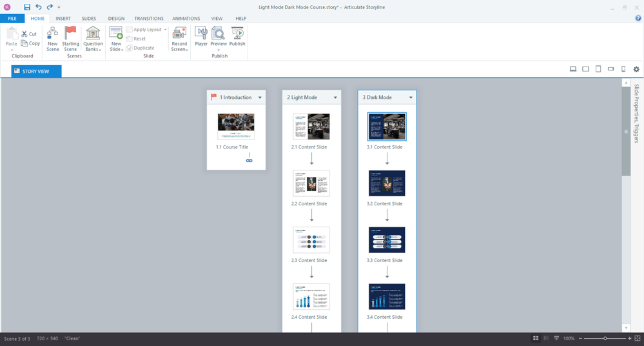Click the Preview button

pyautogui.click(x=219, y=39)
